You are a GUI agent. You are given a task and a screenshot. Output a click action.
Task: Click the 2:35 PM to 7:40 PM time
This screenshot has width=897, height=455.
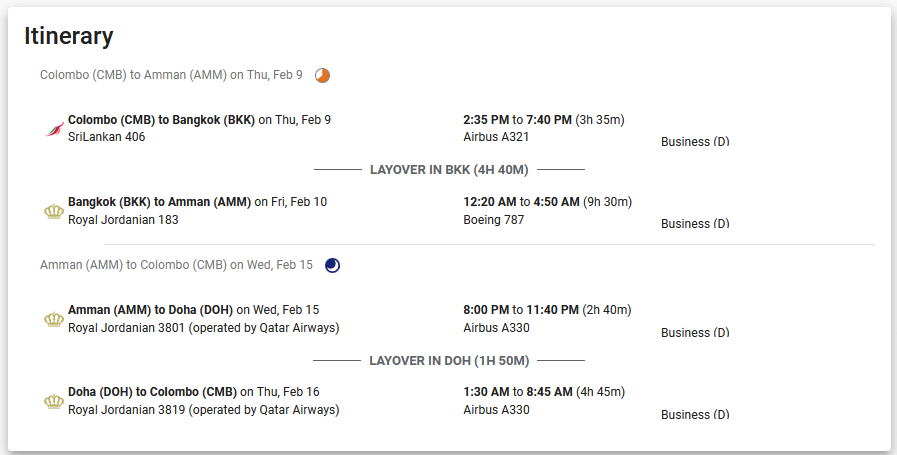coord(517,120)
